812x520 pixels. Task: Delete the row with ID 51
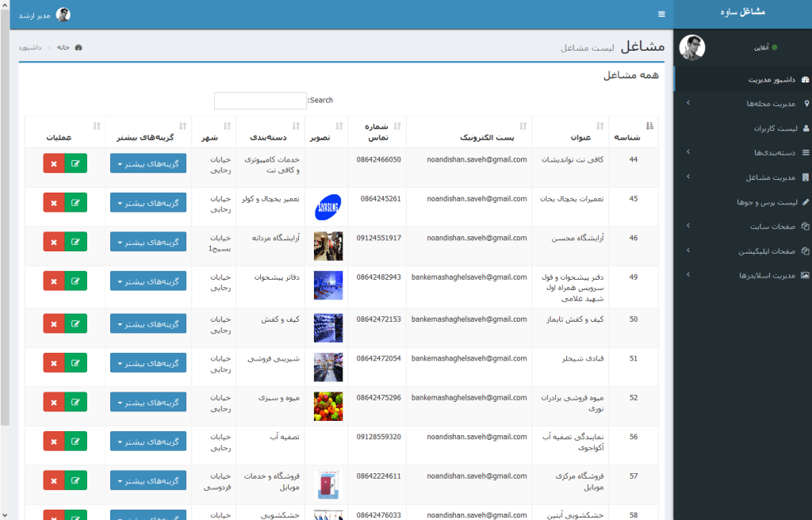click(54, 363)
